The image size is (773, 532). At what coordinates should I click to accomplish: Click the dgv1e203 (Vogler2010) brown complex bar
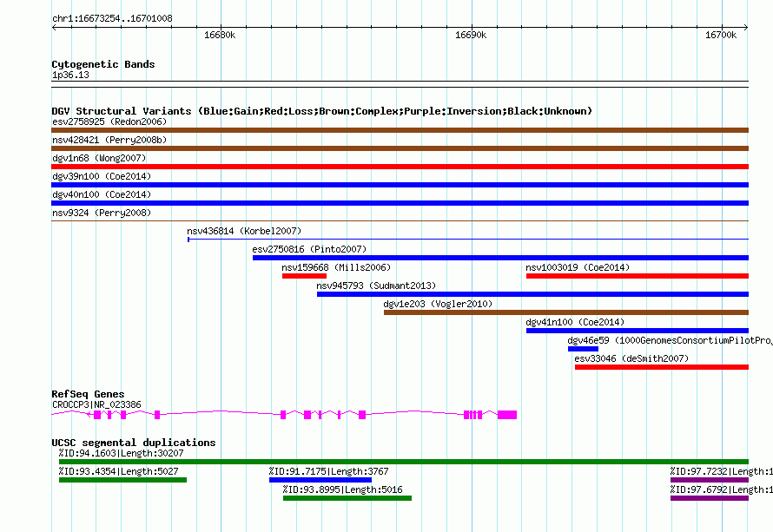click(x=566, y=312)
